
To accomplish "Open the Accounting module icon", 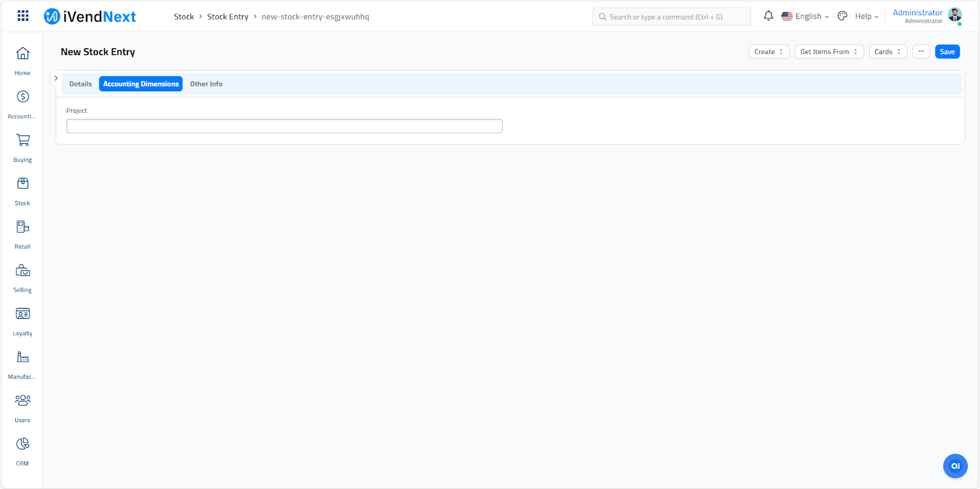I will tap(23, 97).
